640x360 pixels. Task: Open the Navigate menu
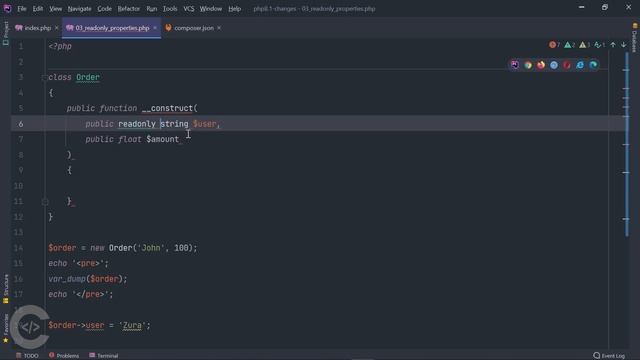80,9
